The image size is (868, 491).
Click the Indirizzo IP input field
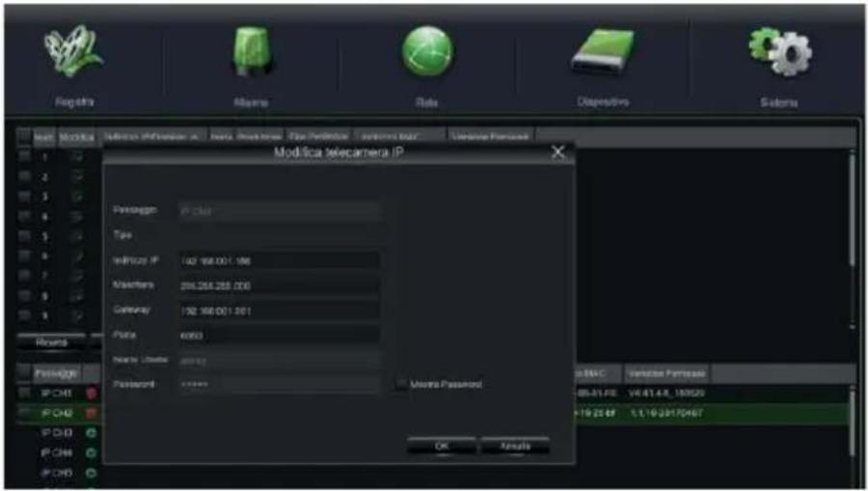coord(279,260)
